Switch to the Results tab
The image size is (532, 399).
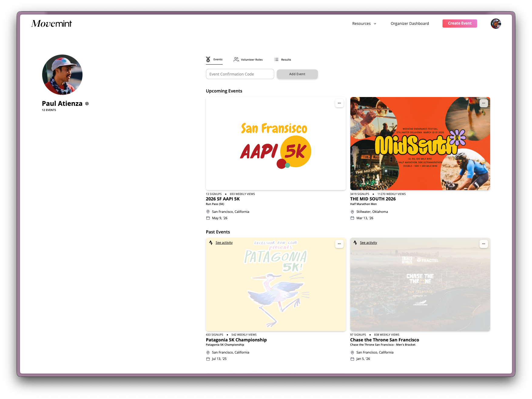pyautogui.click(x=282, y=60)
